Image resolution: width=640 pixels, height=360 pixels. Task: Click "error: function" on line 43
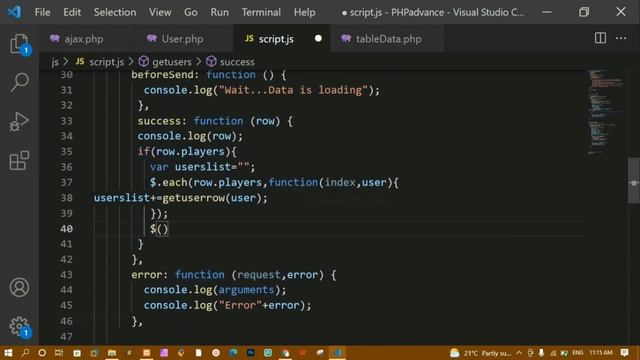178,275
